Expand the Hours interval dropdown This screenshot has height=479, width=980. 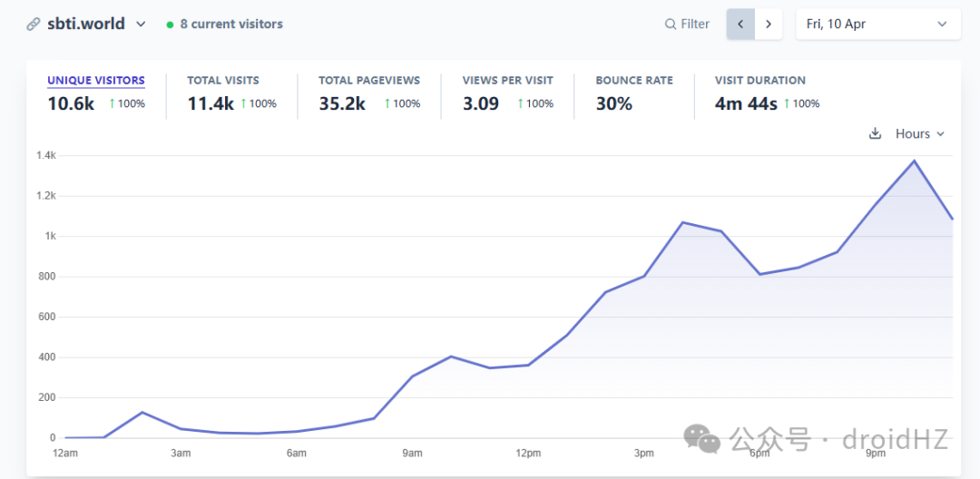(920, 133)
